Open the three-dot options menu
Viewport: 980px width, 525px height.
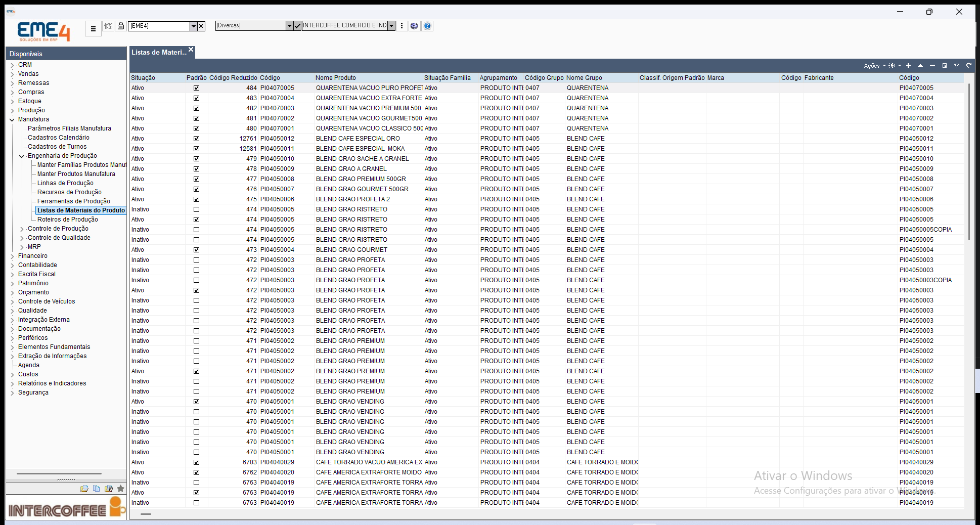(x=402, y=26)
